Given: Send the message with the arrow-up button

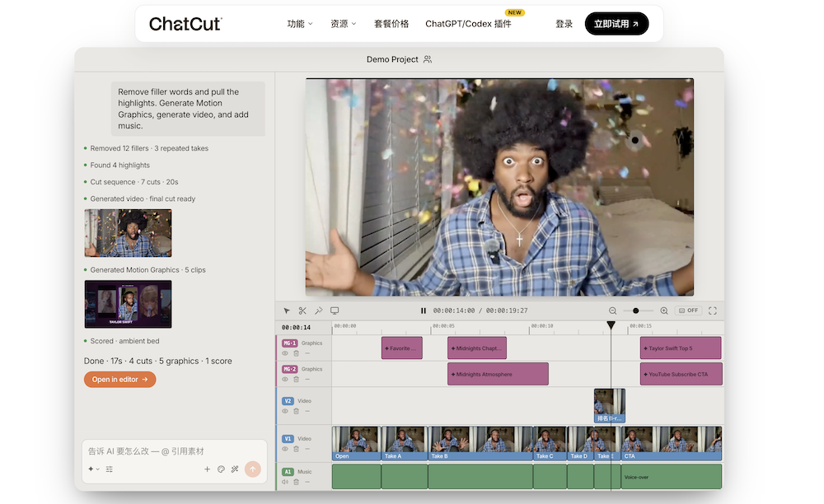Looking at the screenshot, I should coord(253,469).
